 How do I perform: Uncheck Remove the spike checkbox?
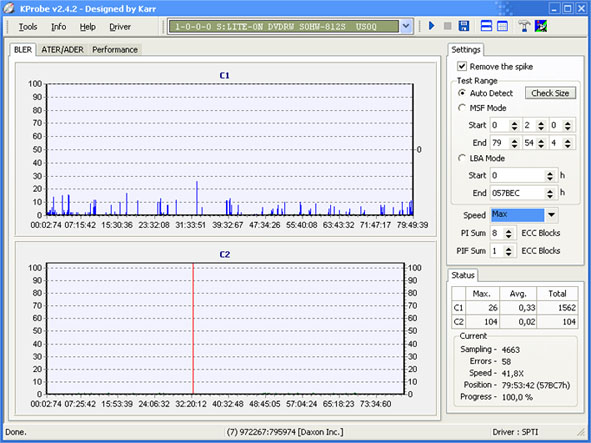click(x=462, y=66)
